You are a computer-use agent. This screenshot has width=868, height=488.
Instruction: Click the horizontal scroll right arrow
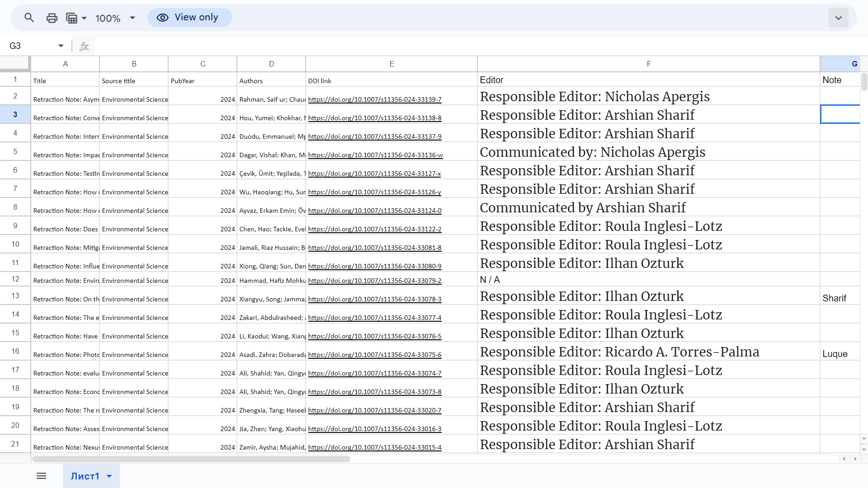855,459
